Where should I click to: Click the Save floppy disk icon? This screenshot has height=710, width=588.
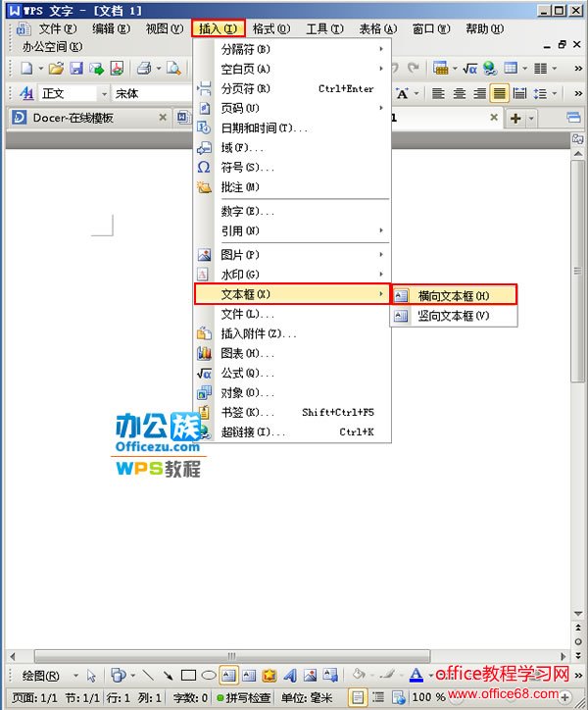coord(76,69)
